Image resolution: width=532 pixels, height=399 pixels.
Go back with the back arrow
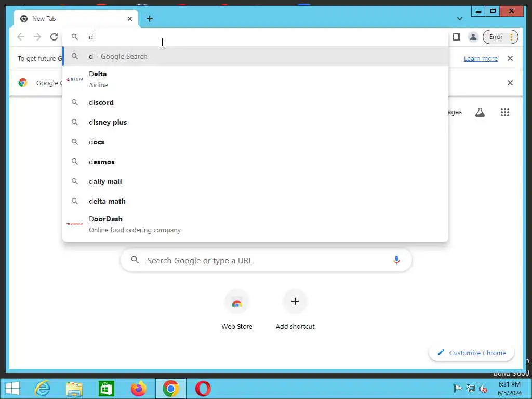click(x=21, y=37)
